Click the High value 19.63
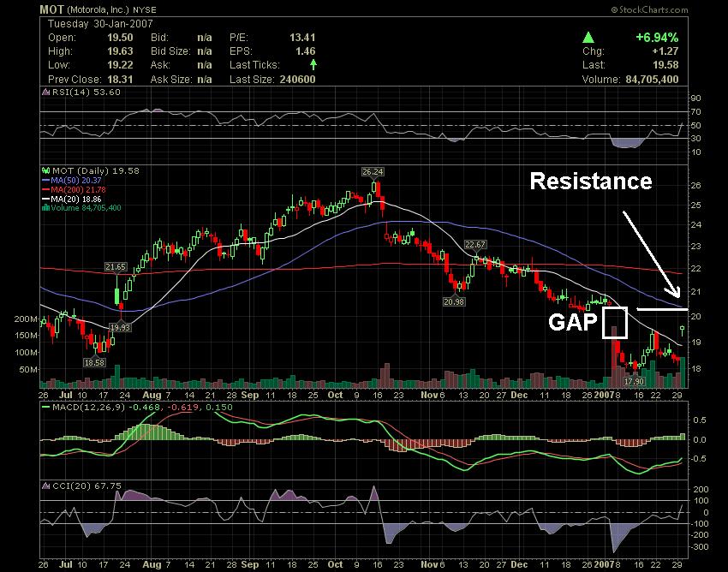 point(120,51)
